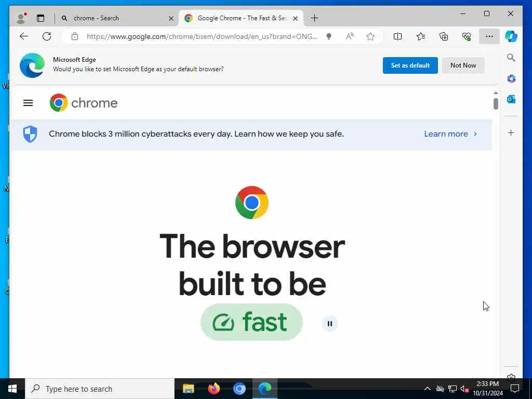Refresh the current page

click(47, 36)
